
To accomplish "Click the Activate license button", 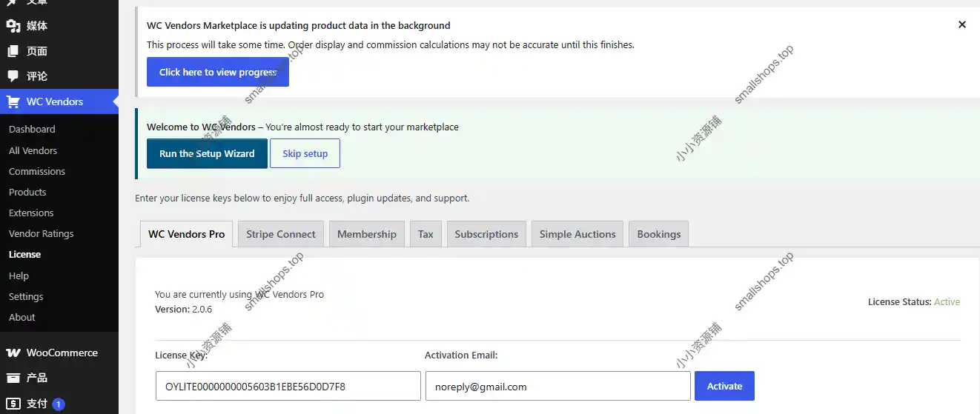I will (x=724, y=386).
